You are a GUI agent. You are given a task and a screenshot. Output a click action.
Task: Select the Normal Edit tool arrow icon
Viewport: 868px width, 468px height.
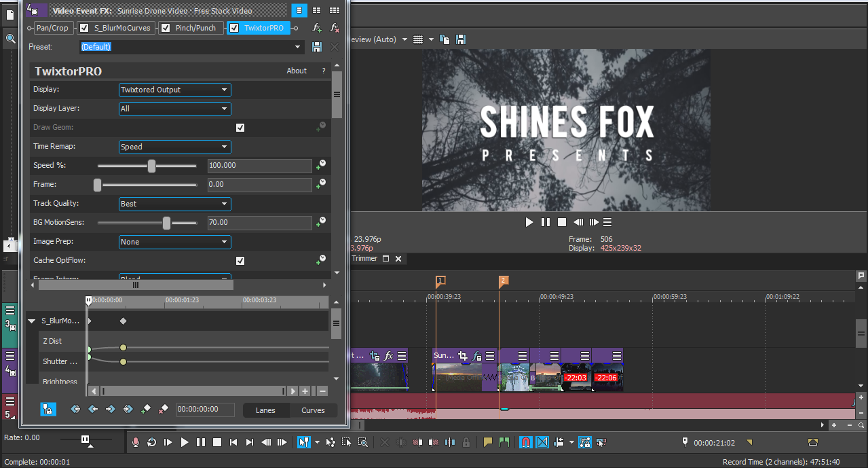(303, 442)
